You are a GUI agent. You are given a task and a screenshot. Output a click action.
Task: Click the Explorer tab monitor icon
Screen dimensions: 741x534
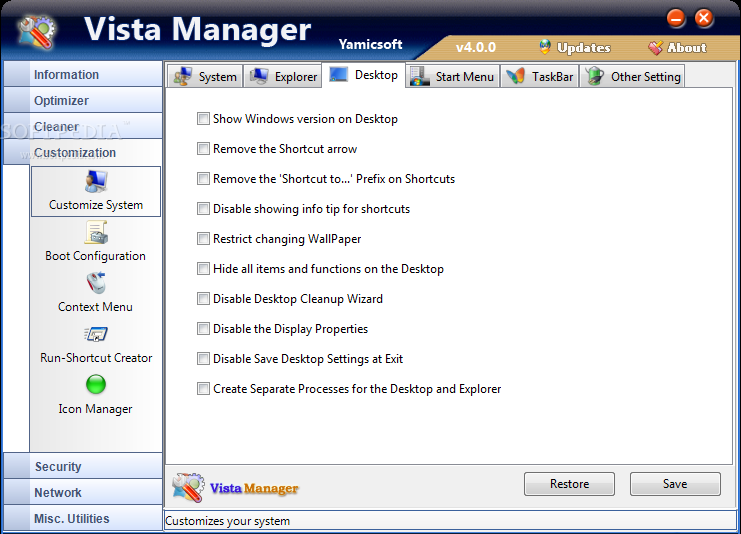coord(259,76)
